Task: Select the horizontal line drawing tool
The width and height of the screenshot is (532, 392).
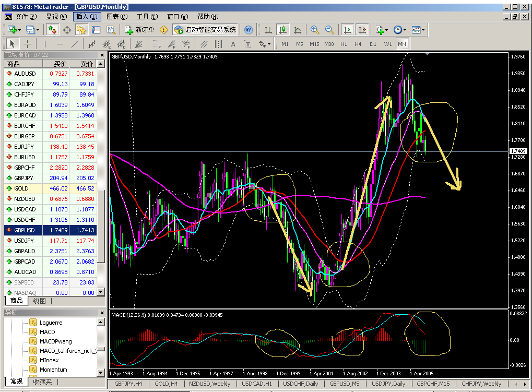Action: pyautogui.click(x=60, y=44)
